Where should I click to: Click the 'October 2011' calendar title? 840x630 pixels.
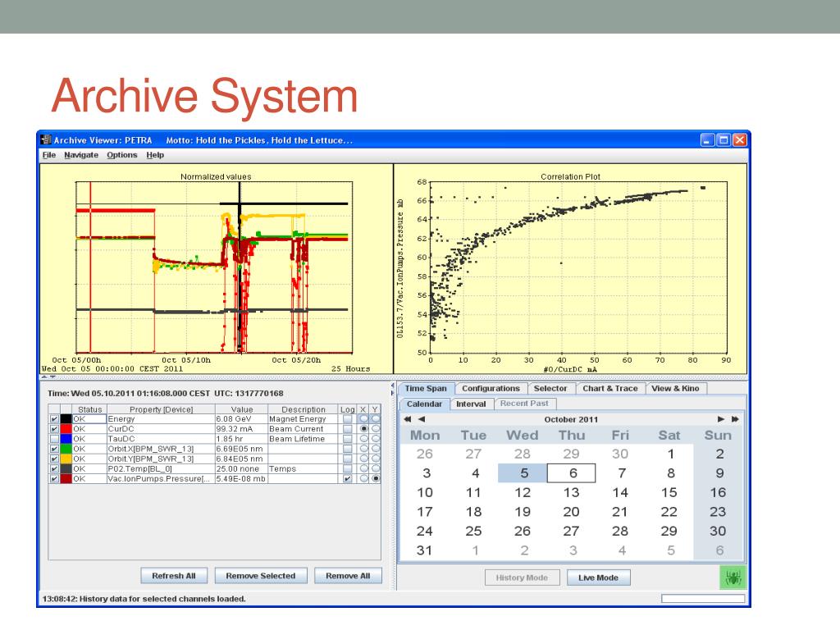(571, 419)
